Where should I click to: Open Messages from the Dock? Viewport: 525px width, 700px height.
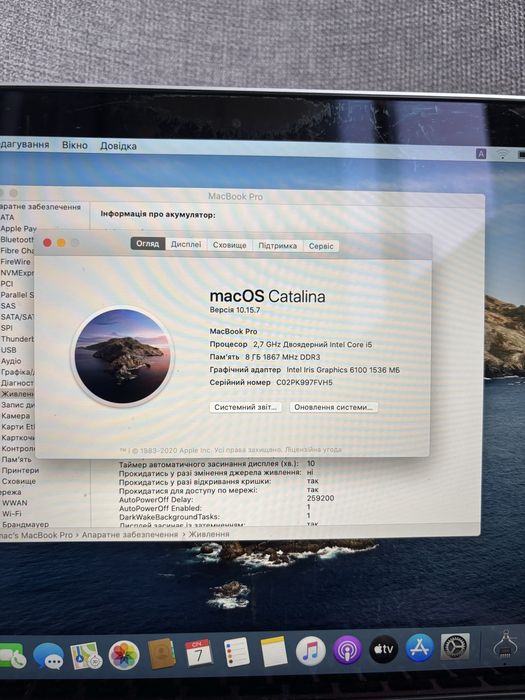48,656
